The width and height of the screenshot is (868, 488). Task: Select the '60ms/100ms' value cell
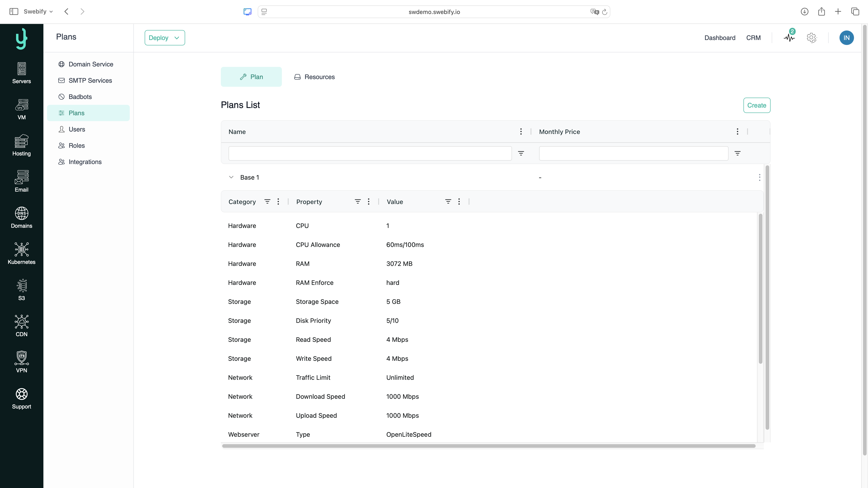[405, 245]
